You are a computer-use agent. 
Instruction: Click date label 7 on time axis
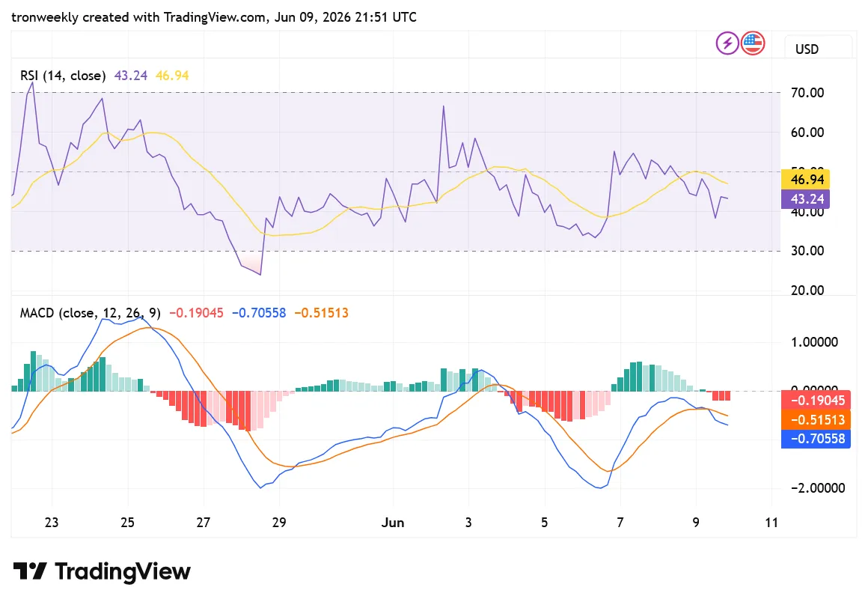click(x=620, y=523)
